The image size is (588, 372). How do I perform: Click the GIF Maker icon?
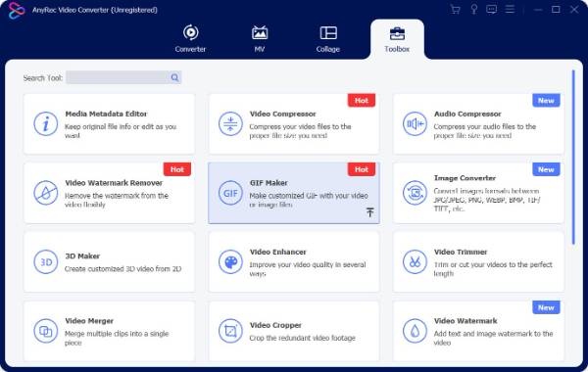(230, 193)
